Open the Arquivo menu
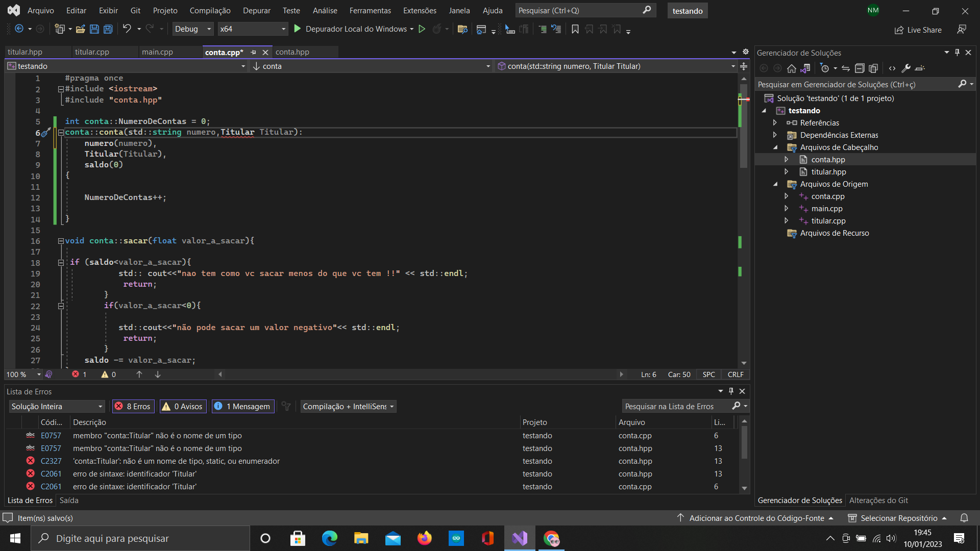The height and width of the screenshot is (551, 980). 40,10
